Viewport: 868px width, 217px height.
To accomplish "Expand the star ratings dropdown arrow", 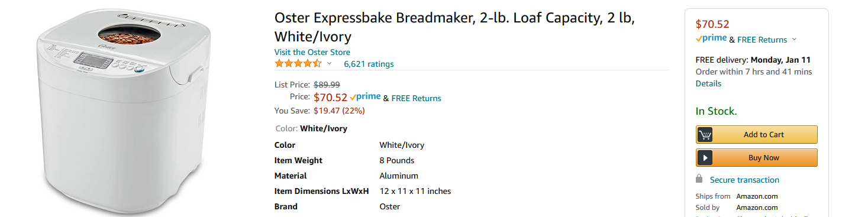I will pos(330,64).
